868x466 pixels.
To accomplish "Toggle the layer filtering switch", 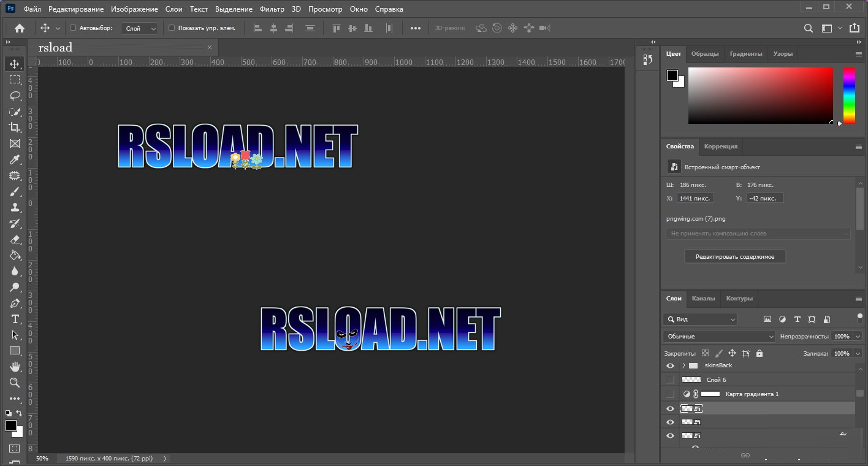I will point(860,318).
